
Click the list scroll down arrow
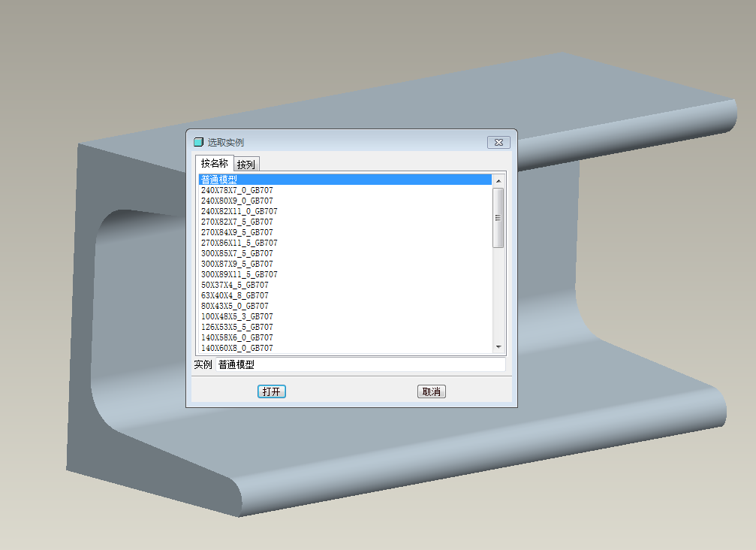(x=498, y=347)
